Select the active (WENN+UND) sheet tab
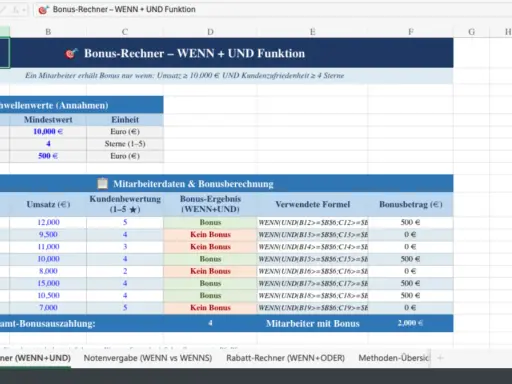 (35, 358)
